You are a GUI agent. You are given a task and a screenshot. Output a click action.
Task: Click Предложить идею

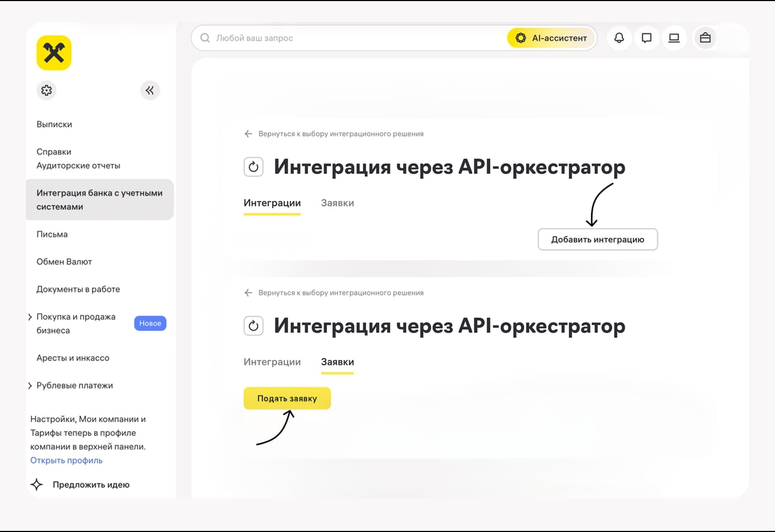pos(91,485)
